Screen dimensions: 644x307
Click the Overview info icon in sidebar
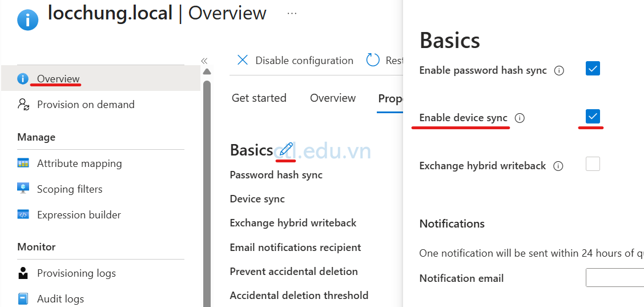[x=23, y=78]
